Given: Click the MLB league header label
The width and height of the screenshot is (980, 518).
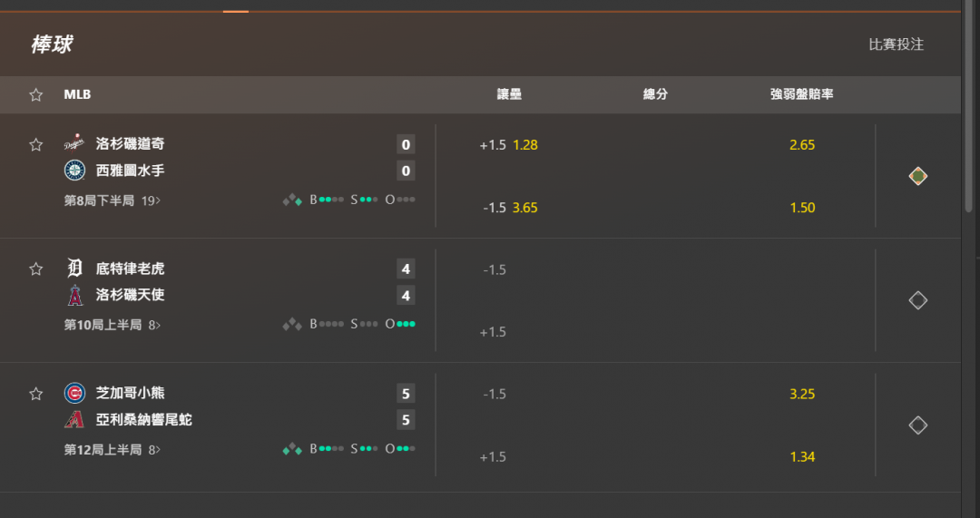Looking at the screenshot, I should (x=77, y=94).
